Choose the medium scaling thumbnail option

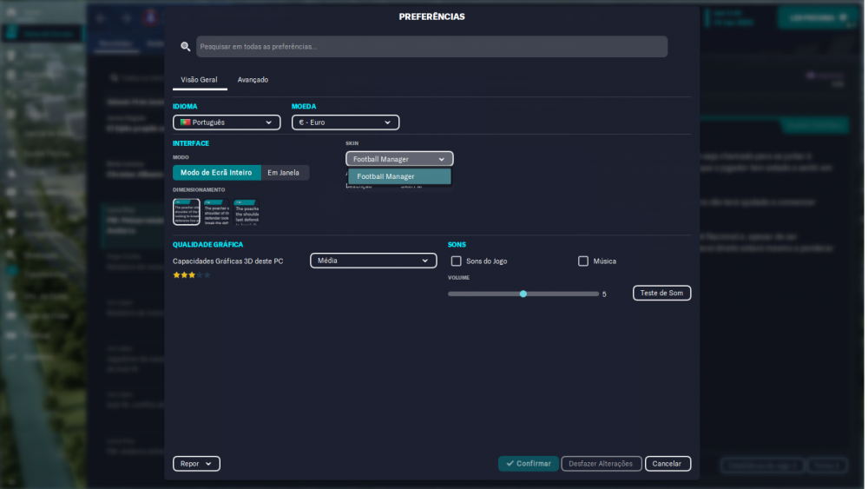(216, 212)
